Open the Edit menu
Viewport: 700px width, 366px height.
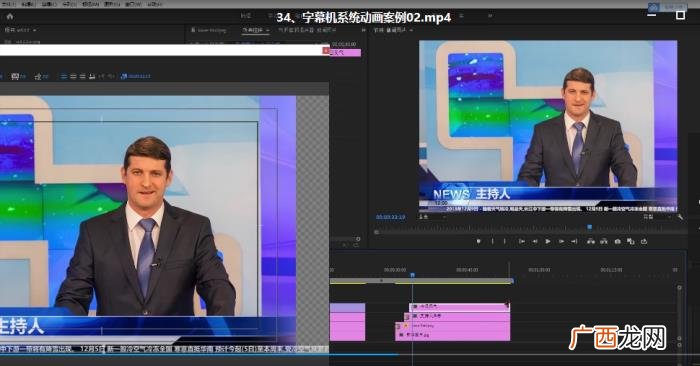[x=28, y=4]
